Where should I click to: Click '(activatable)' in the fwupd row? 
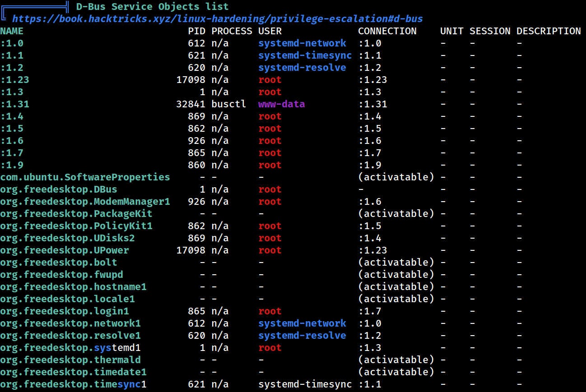click(x=396, y=275)
